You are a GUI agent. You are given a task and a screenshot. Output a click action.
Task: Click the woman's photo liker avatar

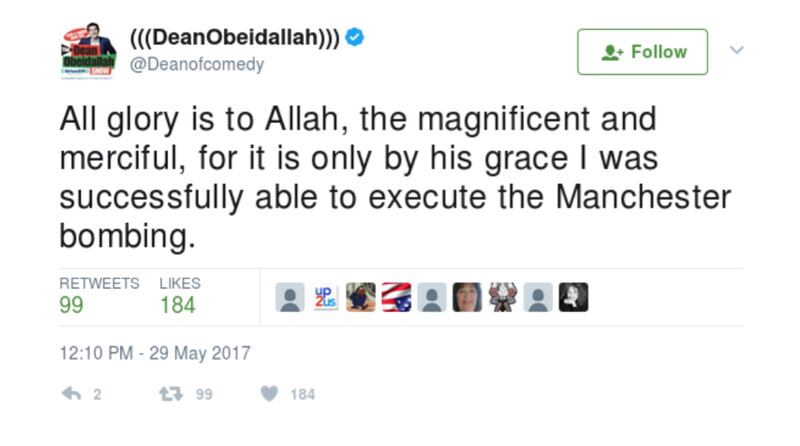click(x=468, y=297)
